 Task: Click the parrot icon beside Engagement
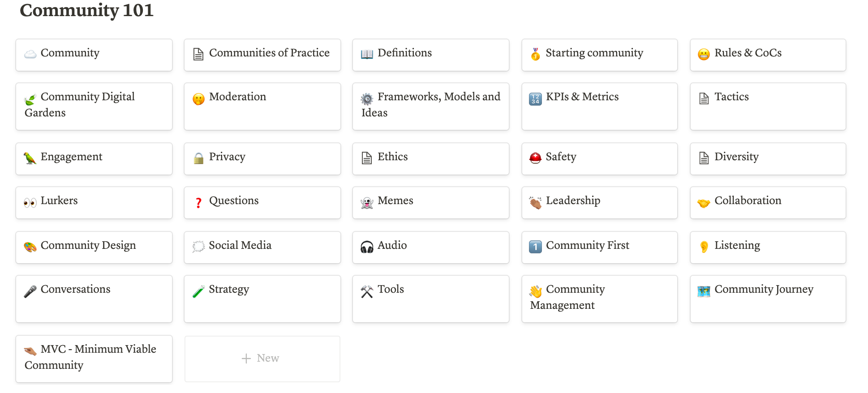30,158
